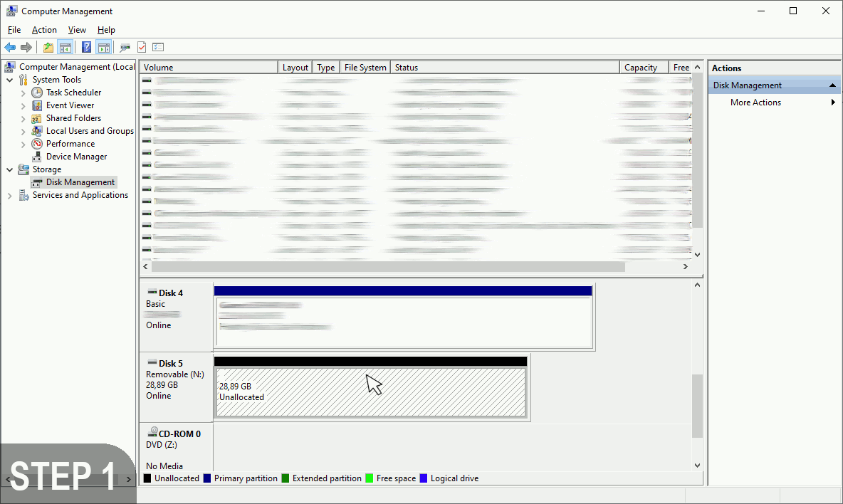The height and width of the screenshot is (504, 843).
Task: Click the Back arrow in the toolbar
Action: (x=10, y=47)
